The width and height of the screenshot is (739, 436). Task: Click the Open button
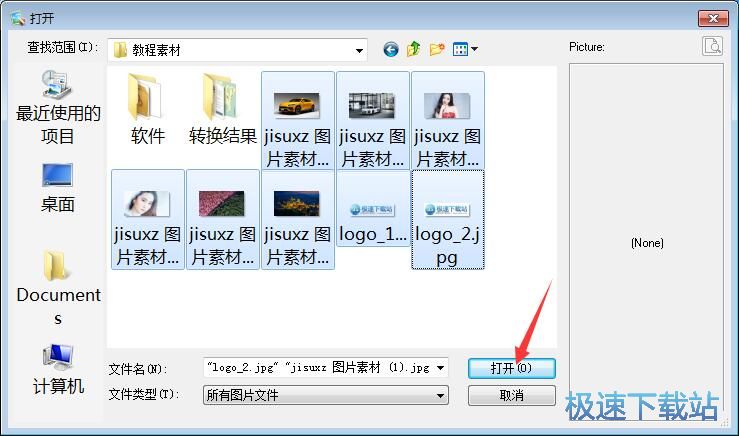pos(511,368)
